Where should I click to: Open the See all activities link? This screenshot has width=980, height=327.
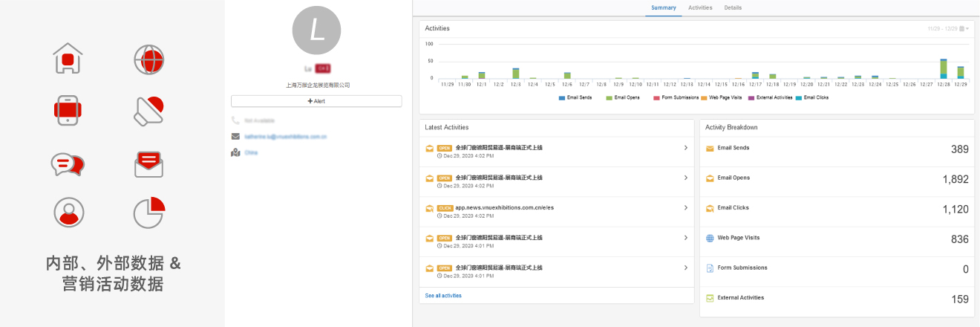[x=443, y=296]
